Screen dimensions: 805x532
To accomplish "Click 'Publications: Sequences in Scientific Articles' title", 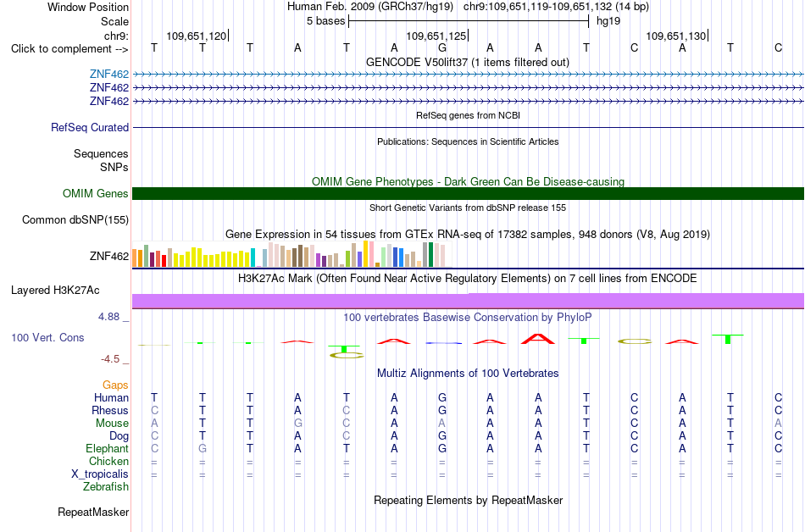I will click(468, 141).
